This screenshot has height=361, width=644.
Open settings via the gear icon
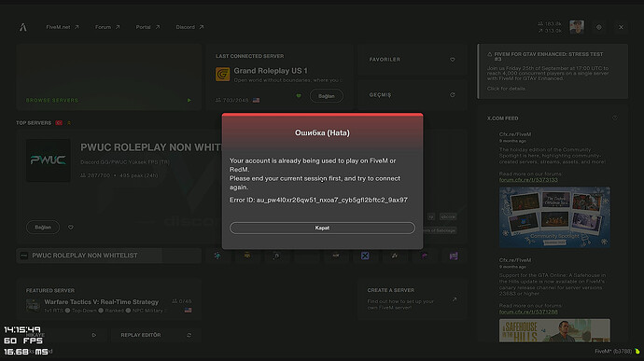click(x=599, y=27)
